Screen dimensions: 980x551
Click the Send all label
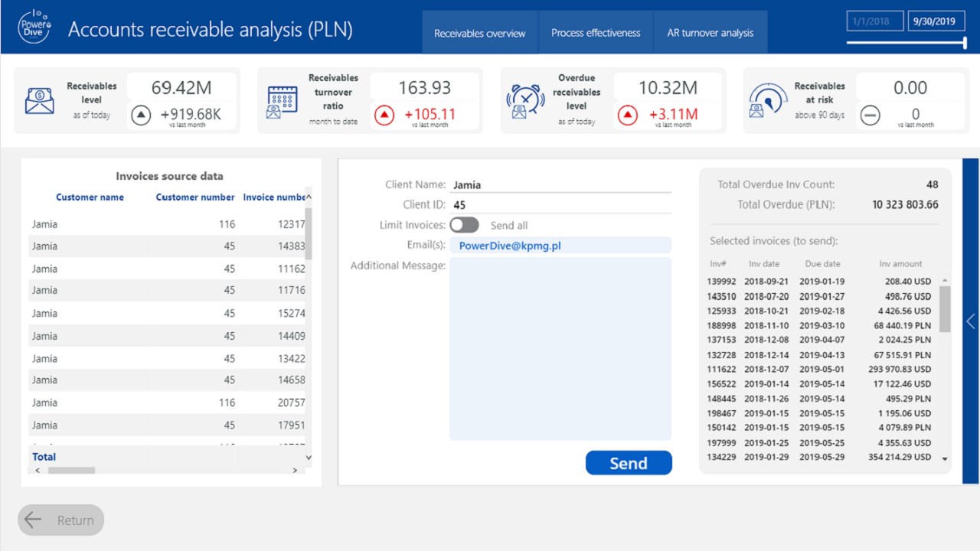pyautogui.click(x=509, y=226)
